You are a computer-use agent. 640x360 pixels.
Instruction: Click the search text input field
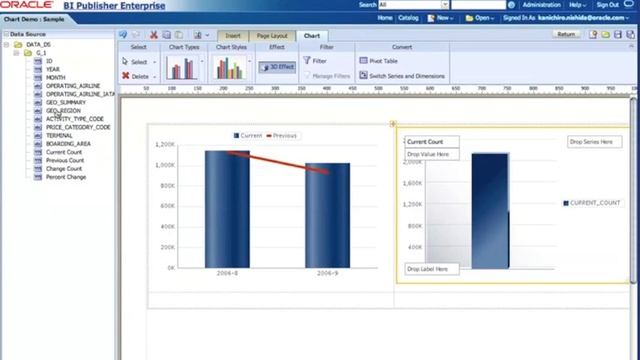coord(478,5)
